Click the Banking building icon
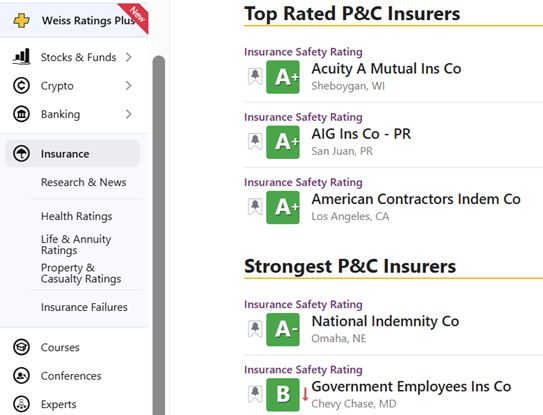This screenshot has width=543, height=415. (x=21, y=114)
